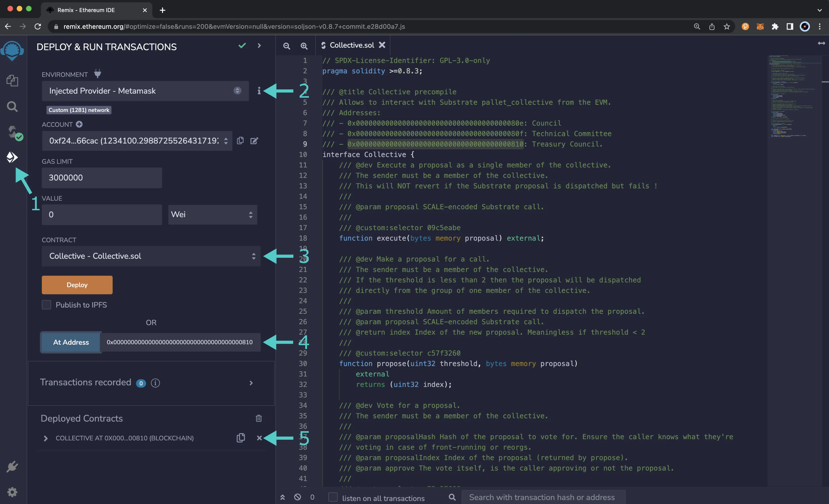Toggle the Publish to IPFS checkbox
This screenshot has height=504, width=829.
click(x=46, y=305)
